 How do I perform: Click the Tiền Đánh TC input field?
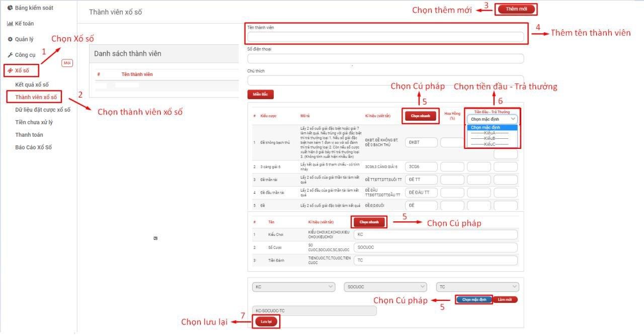(436, 260)
